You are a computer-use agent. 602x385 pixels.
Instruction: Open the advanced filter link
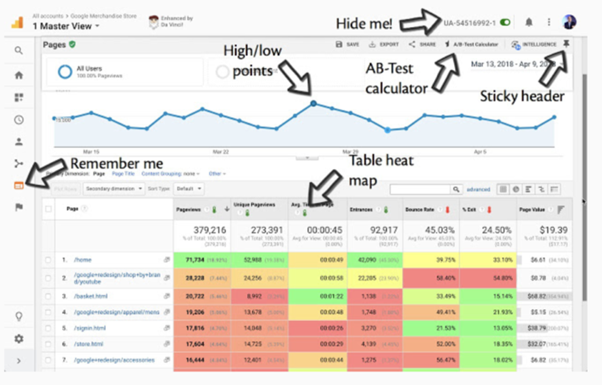tap(478, 189)
